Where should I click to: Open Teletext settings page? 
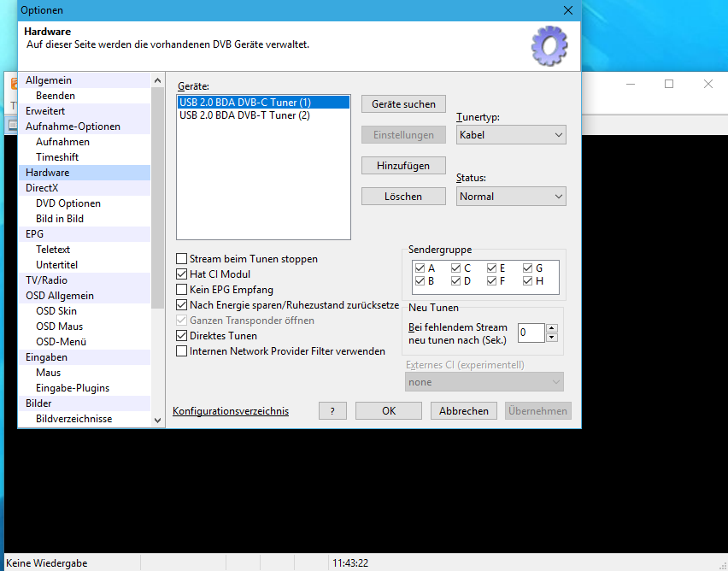click(85, 249)
